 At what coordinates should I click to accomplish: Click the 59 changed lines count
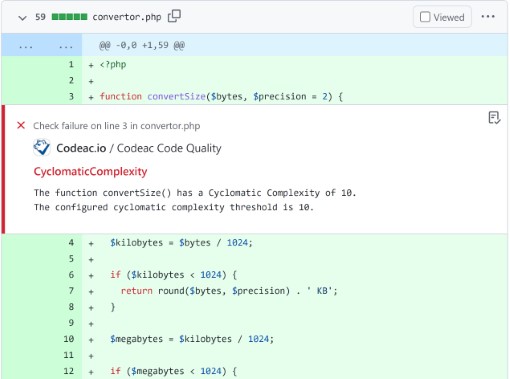[40, 17]
